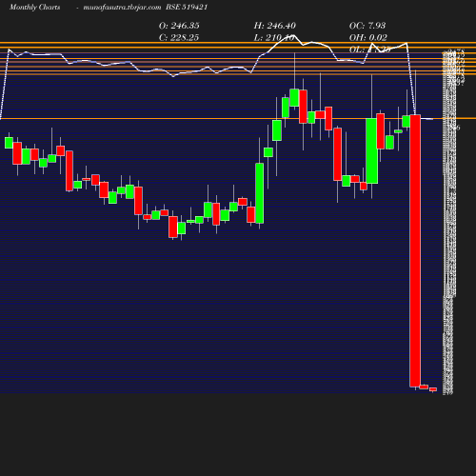Viewport: 476px width, 476px height.
Task: Select the "munafasutra.tbrjar.com" site label
Action: point(122,8)
